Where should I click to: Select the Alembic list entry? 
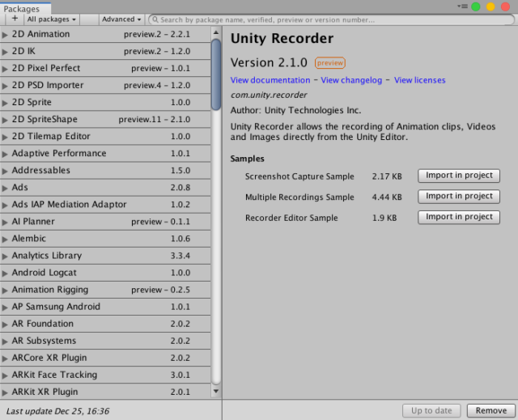[x=105, y=239]
